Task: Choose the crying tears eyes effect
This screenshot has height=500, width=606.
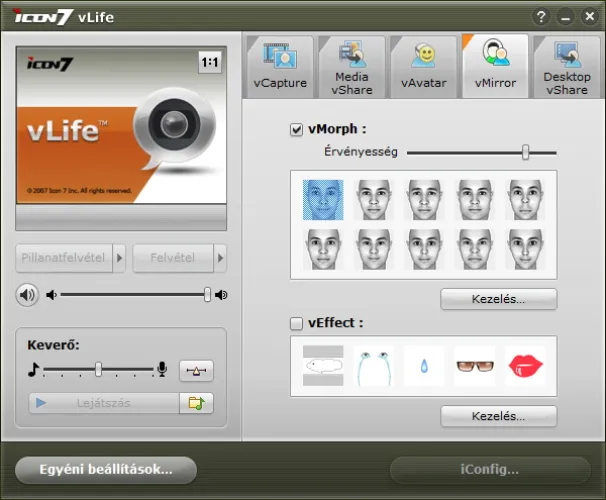Action: 374,366
